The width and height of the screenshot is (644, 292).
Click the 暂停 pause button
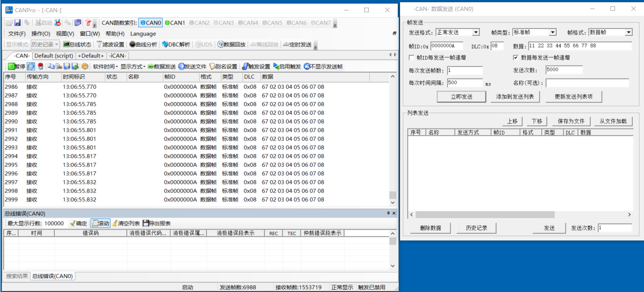pos(17,66)
